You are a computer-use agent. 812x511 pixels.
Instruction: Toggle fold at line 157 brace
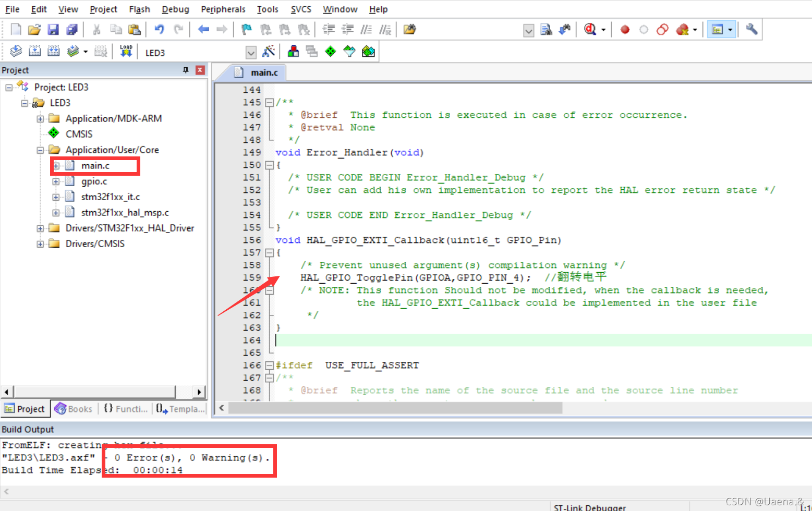pos(269,253)
